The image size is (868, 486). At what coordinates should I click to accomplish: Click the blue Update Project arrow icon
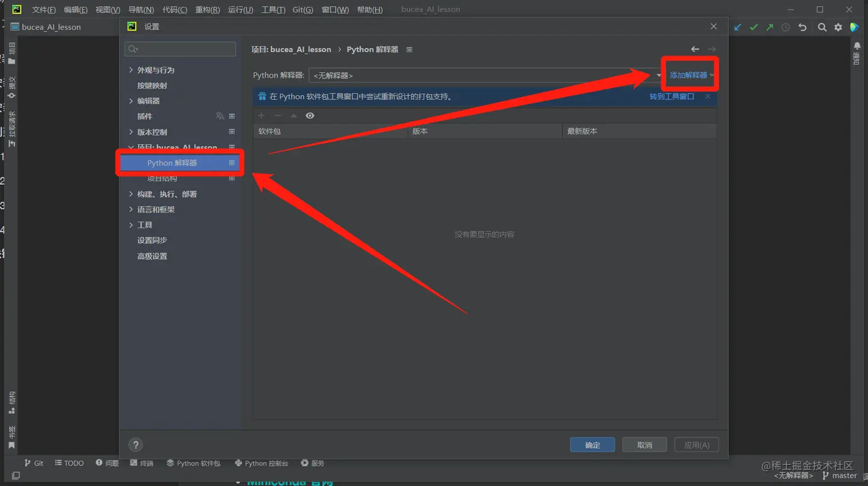pos(738,27)
